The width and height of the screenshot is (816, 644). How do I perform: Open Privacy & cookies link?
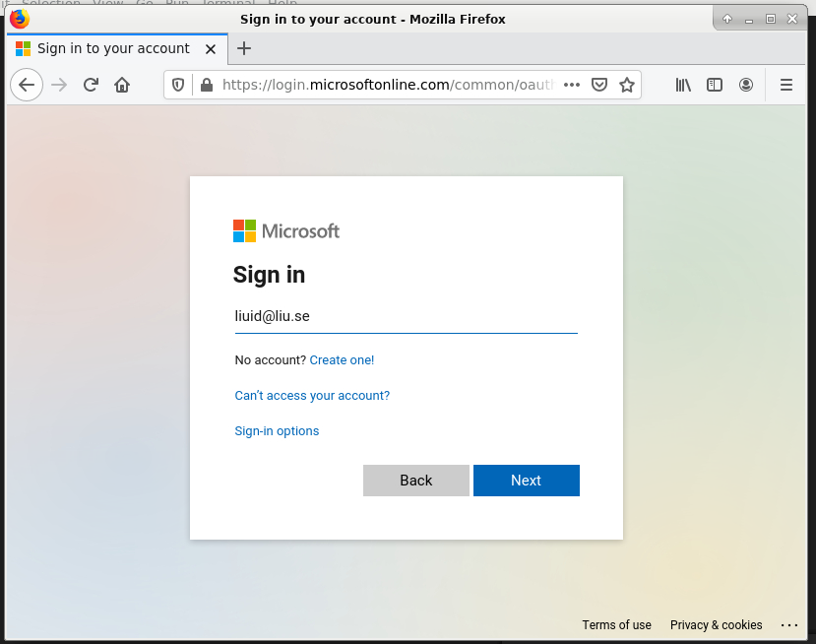click(x=716, y=624)
